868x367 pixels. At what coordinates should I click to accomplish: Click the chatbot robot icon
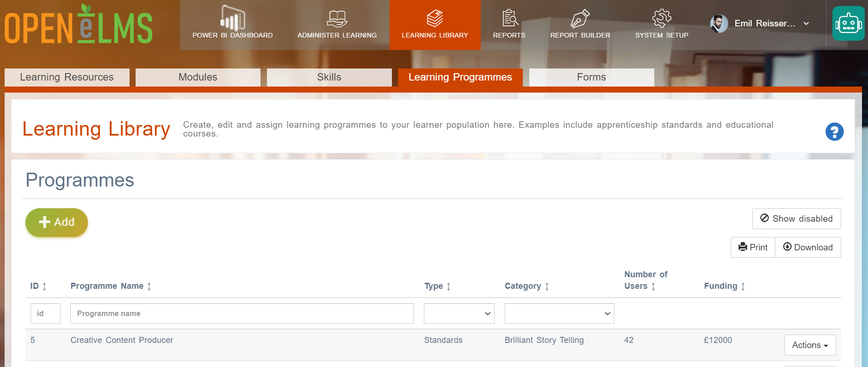click(x=848, y=24)
